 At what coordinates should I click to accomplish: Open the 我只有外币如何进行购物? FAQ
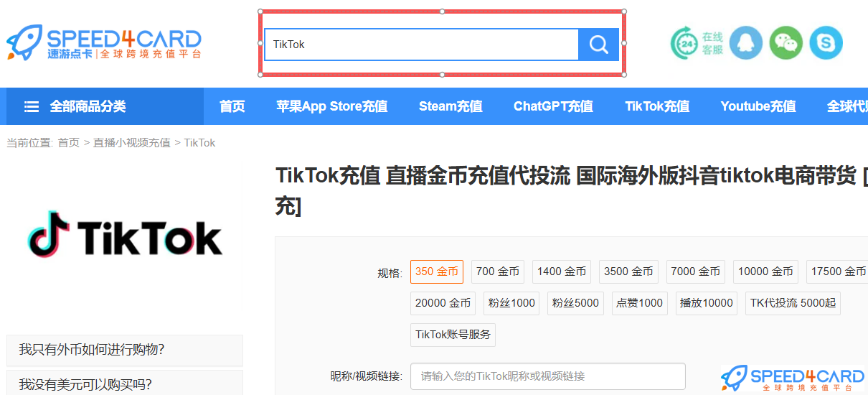point(125,350)
